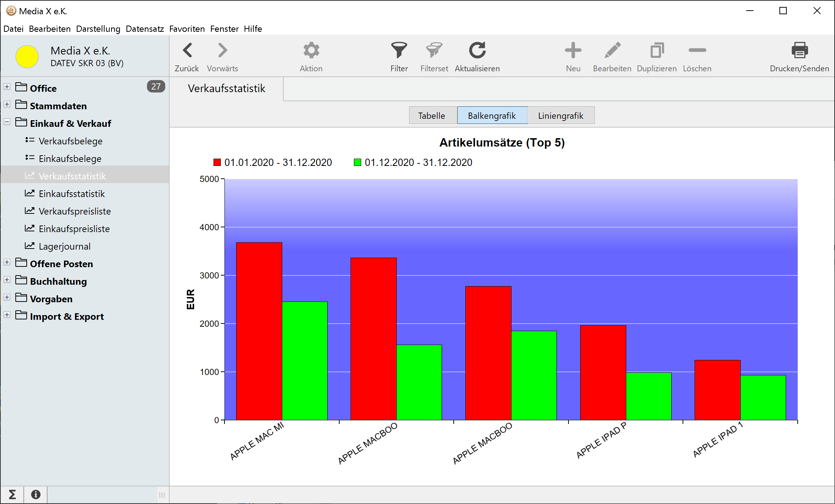Open the Datensatz menu
835x504 pixels.
145,29
